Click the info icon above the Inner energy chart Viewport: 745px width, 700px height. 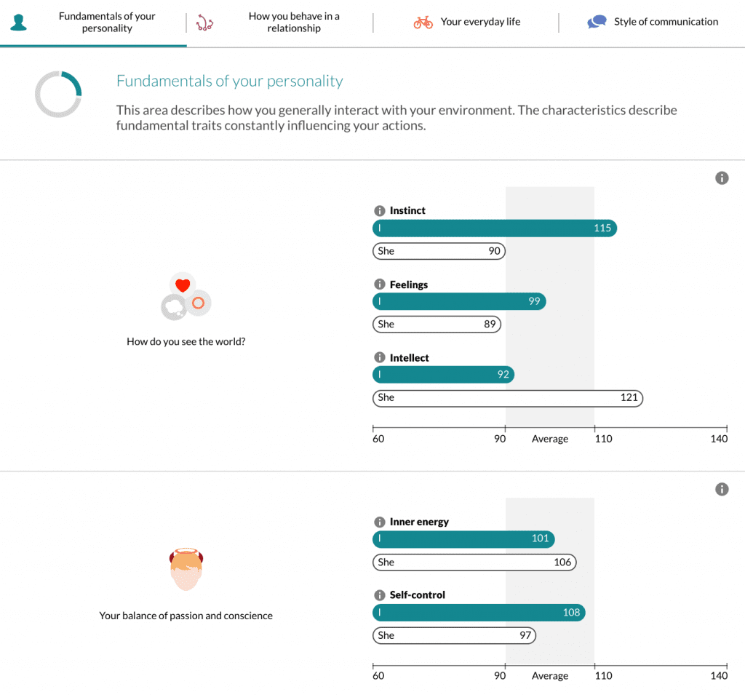click(x=722, y=490)
